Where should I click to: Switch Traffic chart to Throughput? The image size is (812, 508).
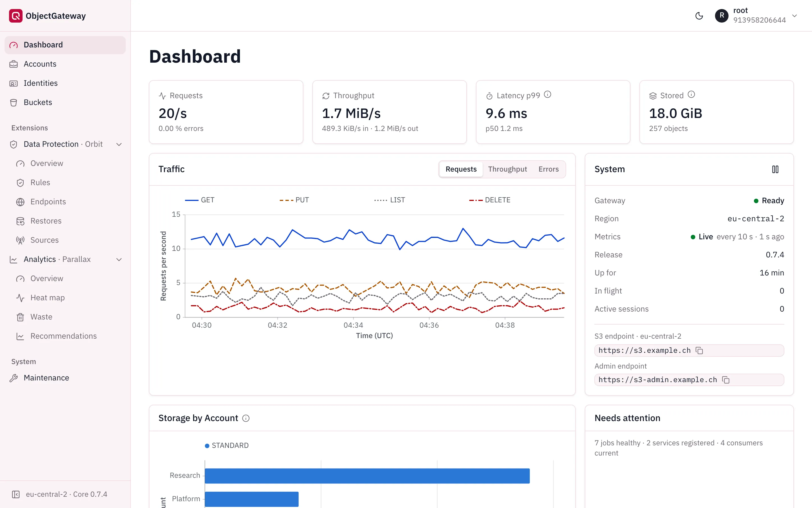pyautogui.click(x=507, y=169)
